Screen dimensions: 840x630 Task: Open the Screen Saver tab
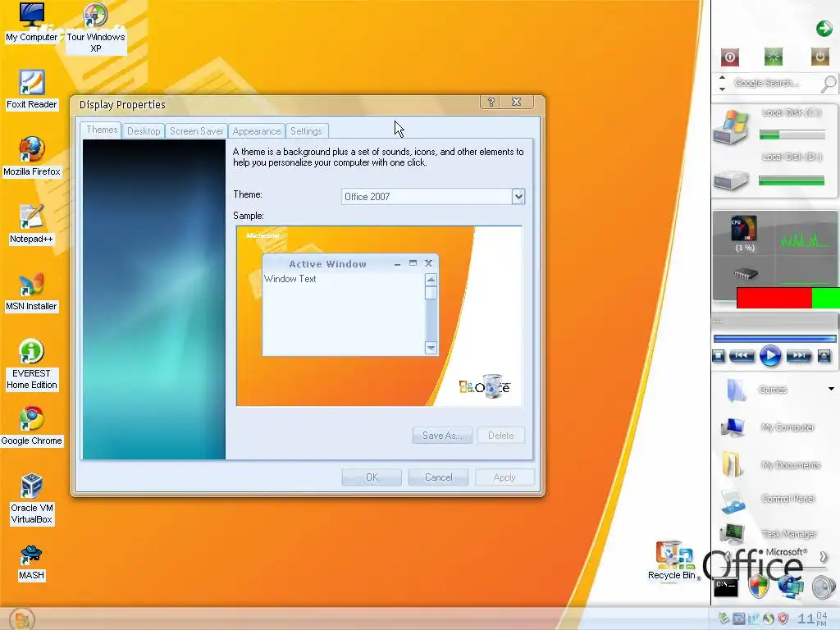point(196,131)
